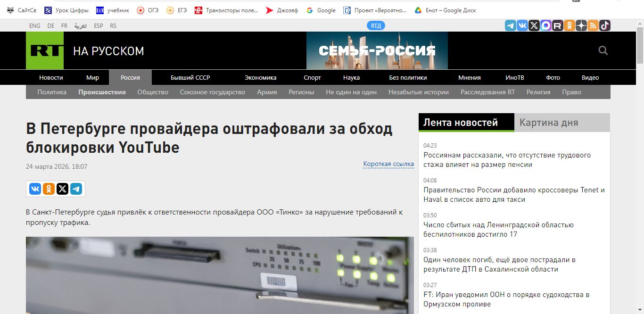This screenshot has height=314, width=644.
Task: Click the Короткая ссылка link
Action: point(388,164)
